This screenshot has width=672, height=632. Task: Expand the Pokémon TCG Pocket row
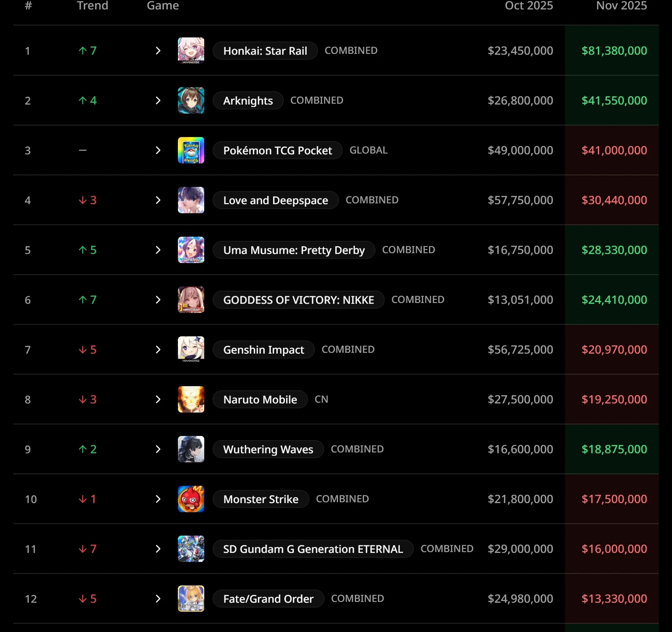(158, 150)
